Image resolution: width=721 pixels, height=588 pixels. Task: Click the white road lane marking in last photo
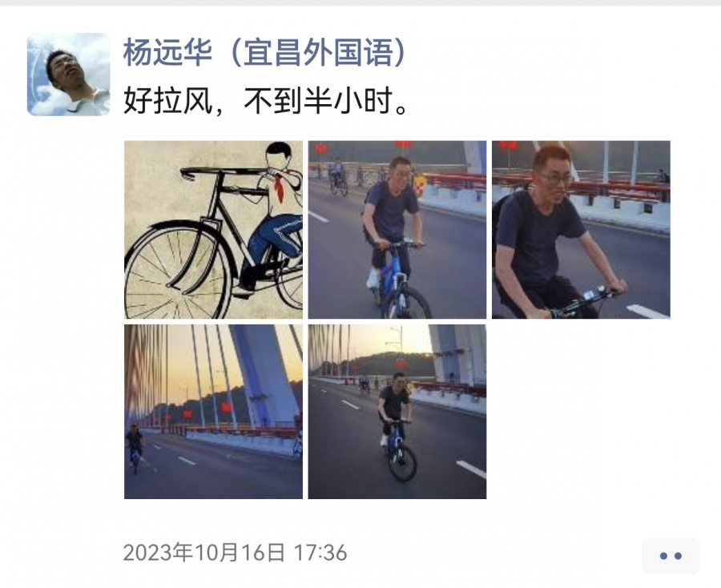tap(471, 469)
